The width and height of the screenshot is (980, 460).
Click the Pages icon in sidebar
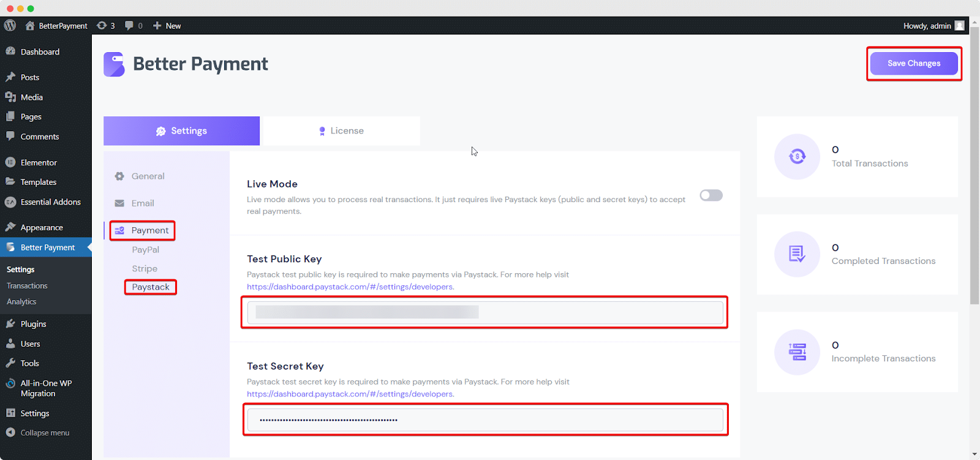pyautogui.click(x=10, y=116)
